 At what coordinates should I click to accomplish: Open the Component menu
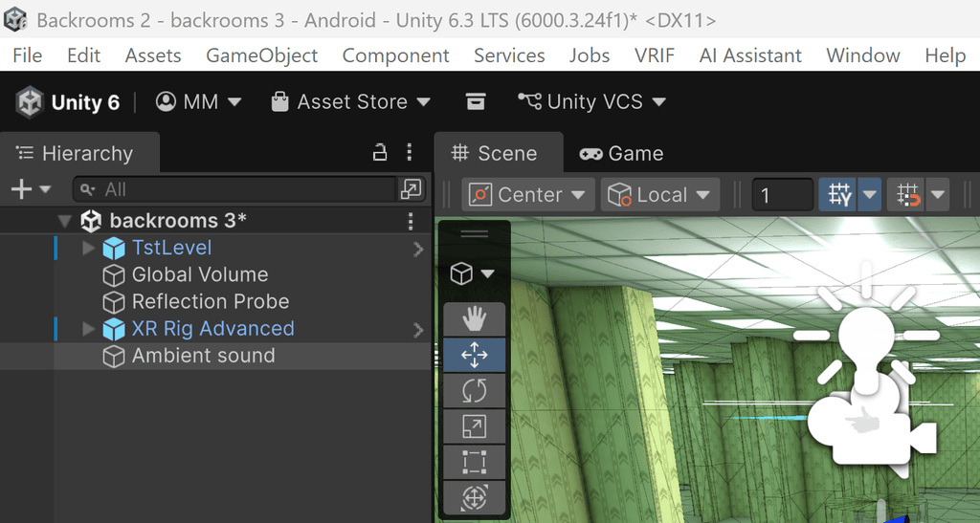tap(395, 55)
